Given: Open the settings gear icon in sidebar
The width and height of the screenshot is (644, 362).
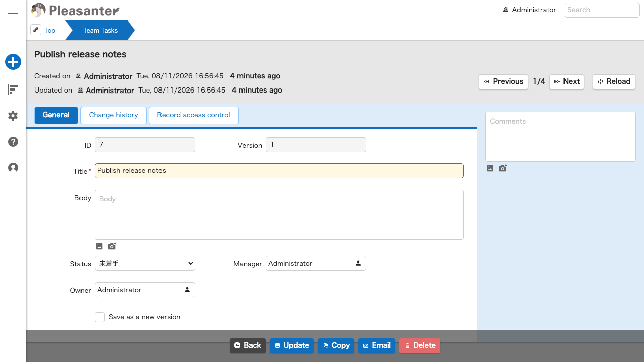Looking at the screenshot, I should [x=13, y=116].
